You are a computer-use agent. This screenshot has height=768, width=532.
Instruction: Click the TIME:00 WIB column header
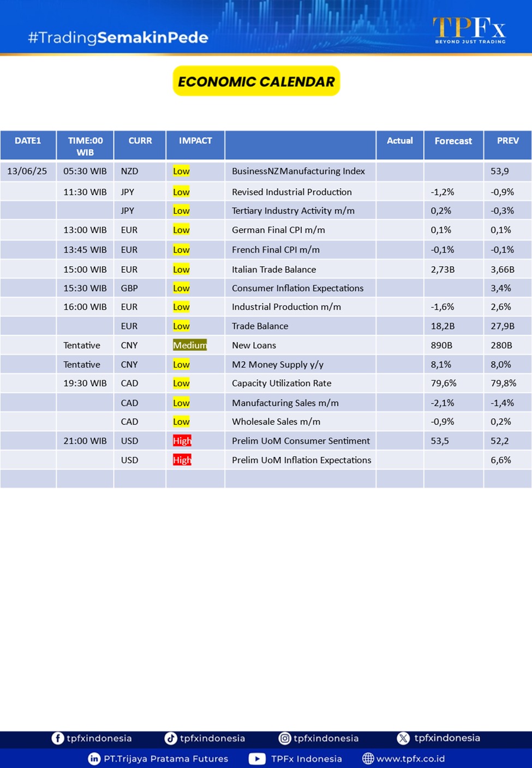tap(85, 146)
